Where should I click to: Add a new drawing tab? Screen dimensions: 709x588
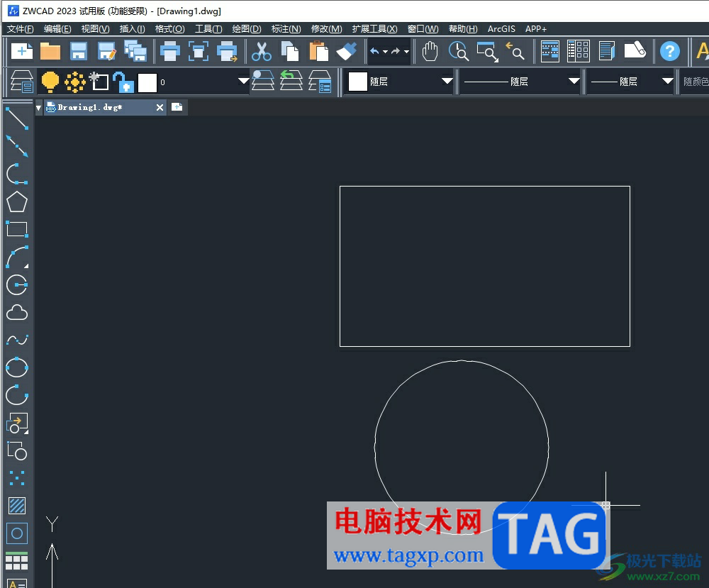[x=177, y=107]
